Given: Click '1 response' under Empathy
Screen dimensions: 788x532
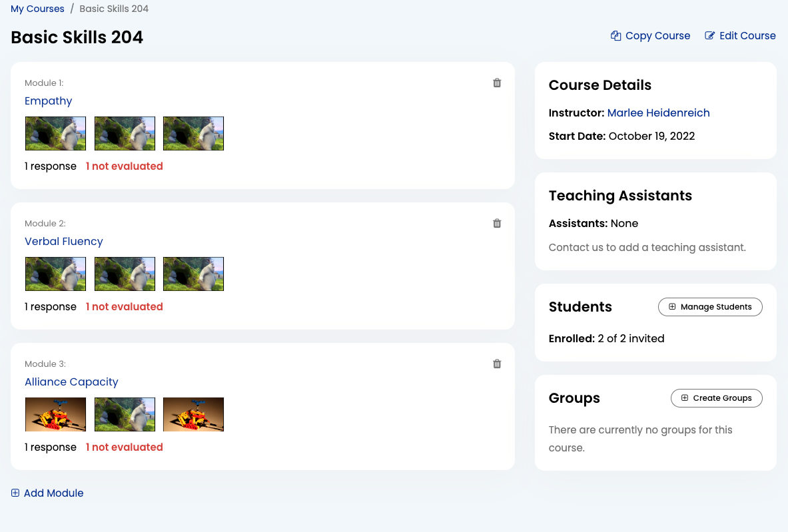Looking at the screenshot, I should pyautogui.click(x=50, y=166).
